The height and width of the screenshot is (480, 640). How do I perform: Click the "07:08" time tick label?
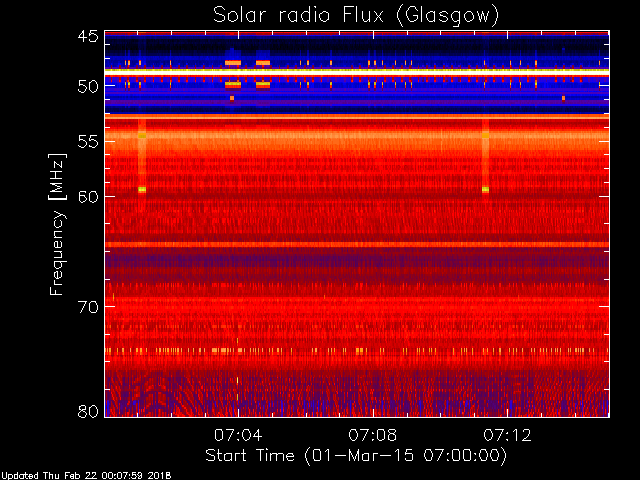click(x=373, y=435)
